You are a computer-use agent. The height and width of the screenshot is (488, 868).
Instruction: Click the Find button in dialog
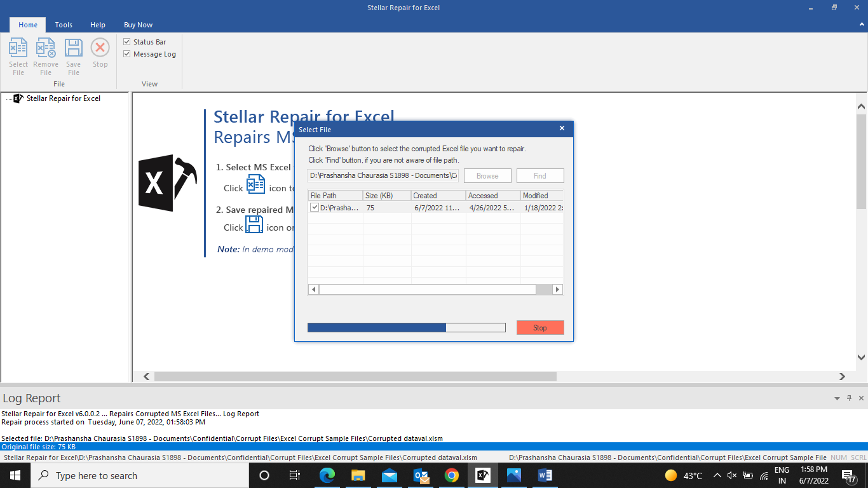[x=540, y=176]
